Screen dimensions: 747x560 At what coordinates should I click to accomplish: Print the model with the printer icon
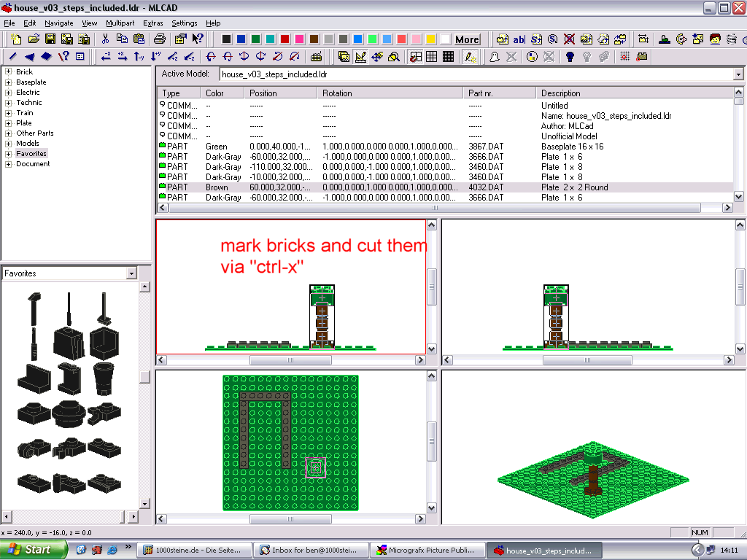tap(160, 39)
